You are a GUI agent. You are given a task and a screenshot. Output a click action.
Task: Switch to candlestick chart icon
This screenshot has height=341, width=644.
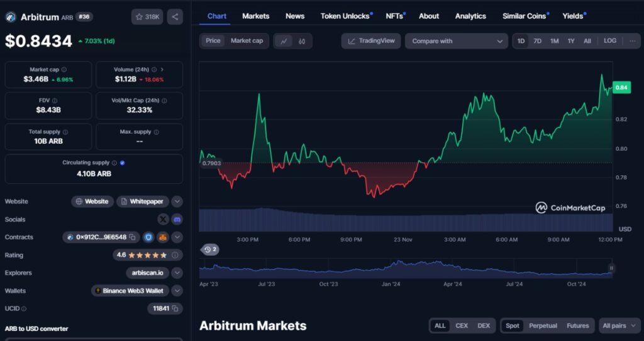[x=302, y=41]
